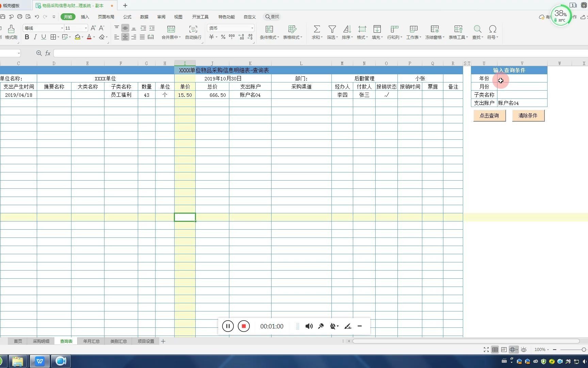Expand the 求和 dropdown arrow
This screenshot has width=588, height=368.
(322, 37)
